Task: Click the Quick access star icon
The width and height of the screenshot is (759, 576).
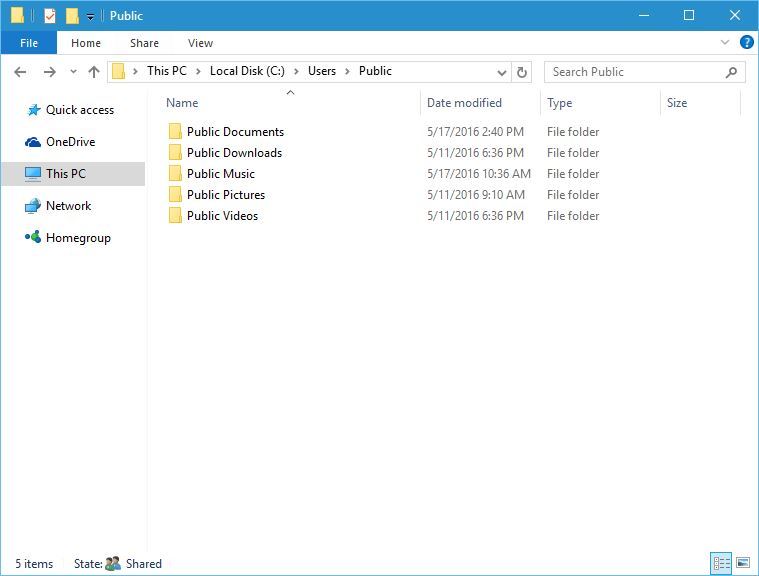Action: pyautogui.click(x=33, y=110)
